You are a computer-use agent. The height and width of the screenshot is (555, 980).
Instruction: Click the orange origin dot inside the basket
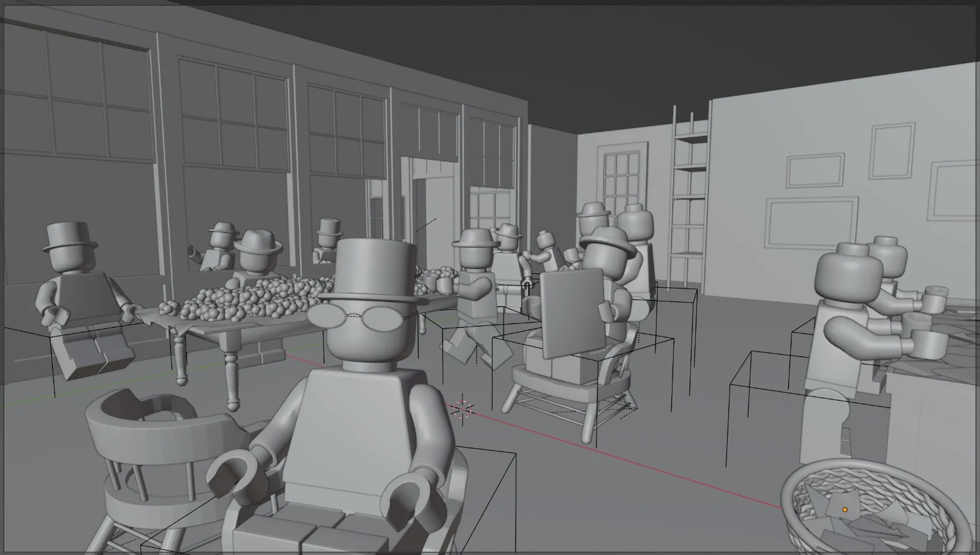(x=845, y=510)
